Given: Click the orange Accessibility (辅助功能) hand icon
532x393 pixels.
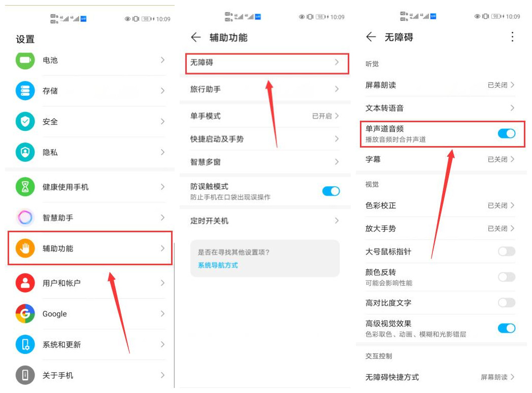Looking at the screenshot, I should [x=24, y=248].
